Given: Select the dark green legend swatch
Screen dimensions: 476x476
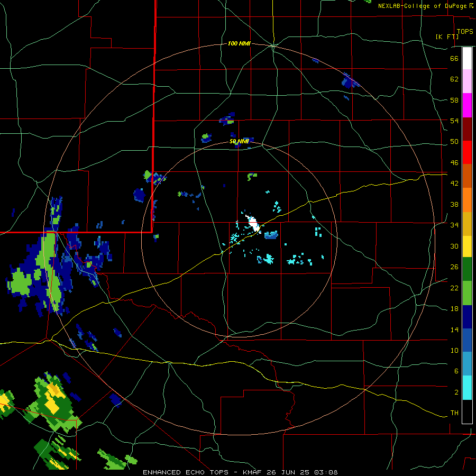Looking at the screenshot, I should [x=467, y=269].
